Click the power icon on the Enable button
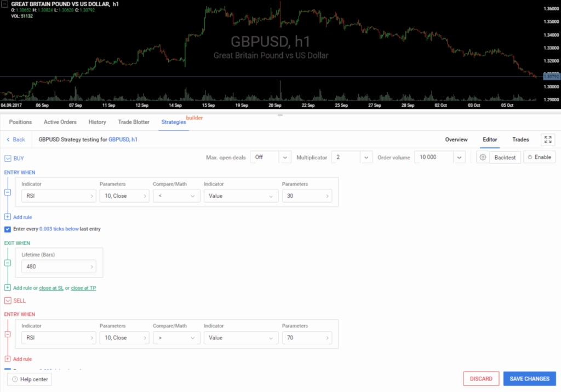This screenshot has height=392, width=561. (x=529, y=157)
